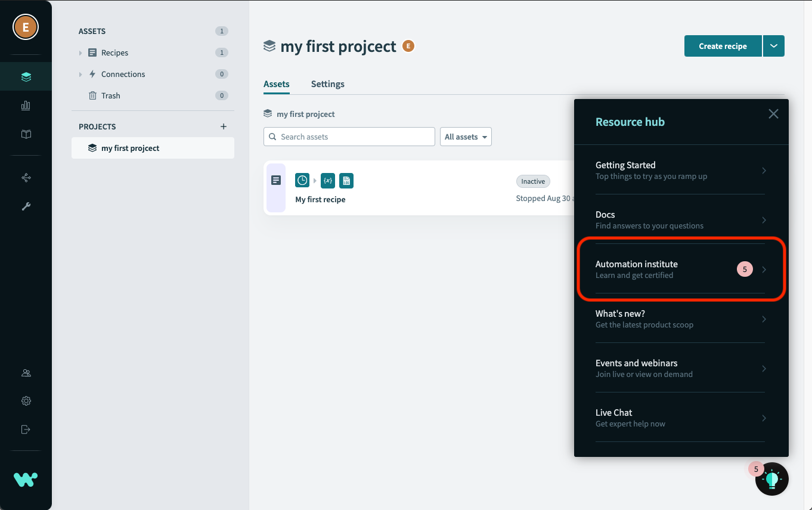Viewport: 812px width, 510px height.
Task: Open the Dashboard bar chart icon
Action: pyautogui.click(x=26, y=106)
